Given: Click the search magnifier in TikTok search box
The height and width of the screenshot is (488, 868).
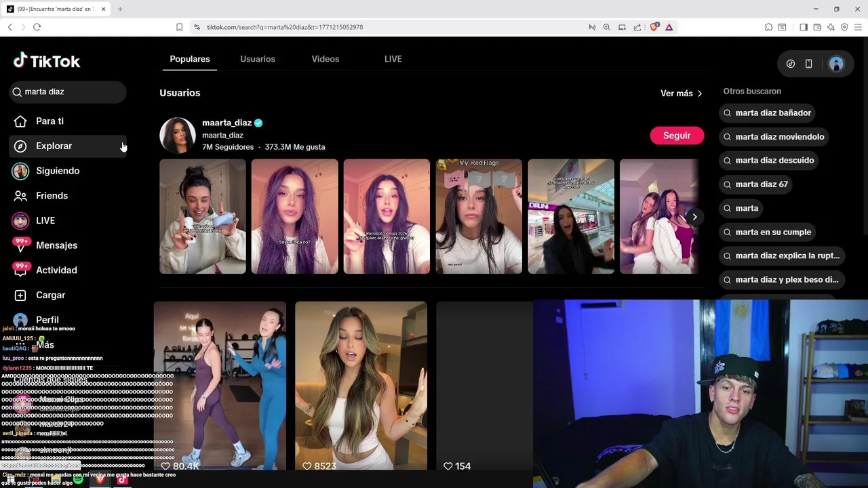Looking at the screenshot, I should [17, 91].
